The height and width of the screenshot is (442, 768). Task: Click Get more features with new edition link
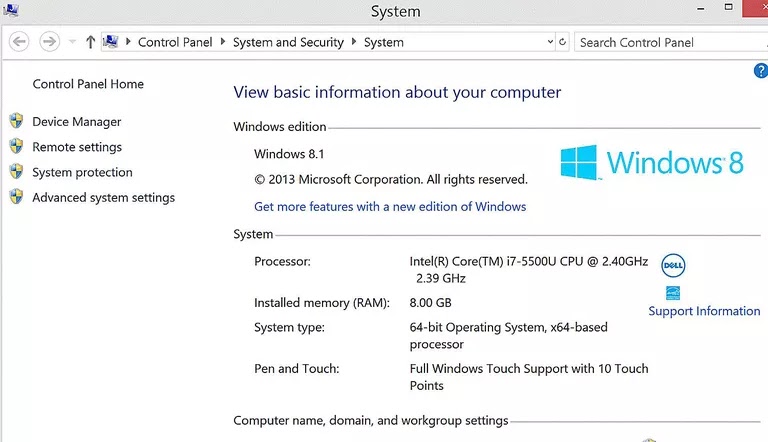(x=390, y=206)
